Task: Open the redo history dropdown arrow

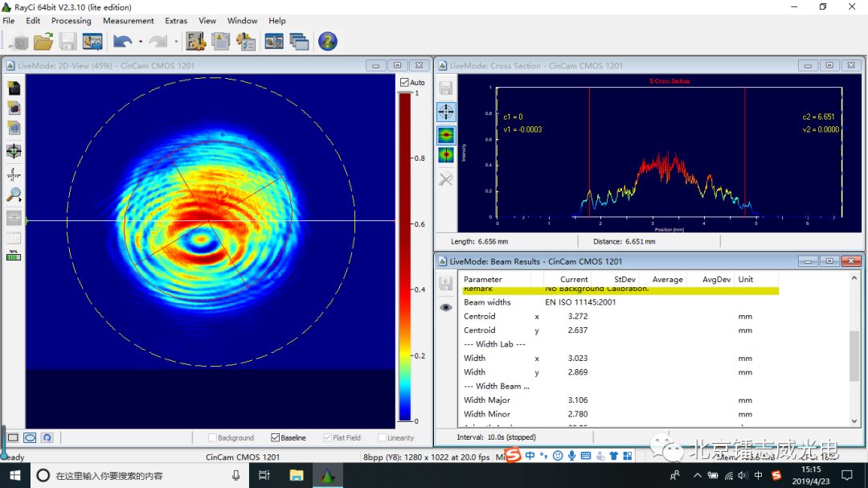Action: tap(176, 42)
